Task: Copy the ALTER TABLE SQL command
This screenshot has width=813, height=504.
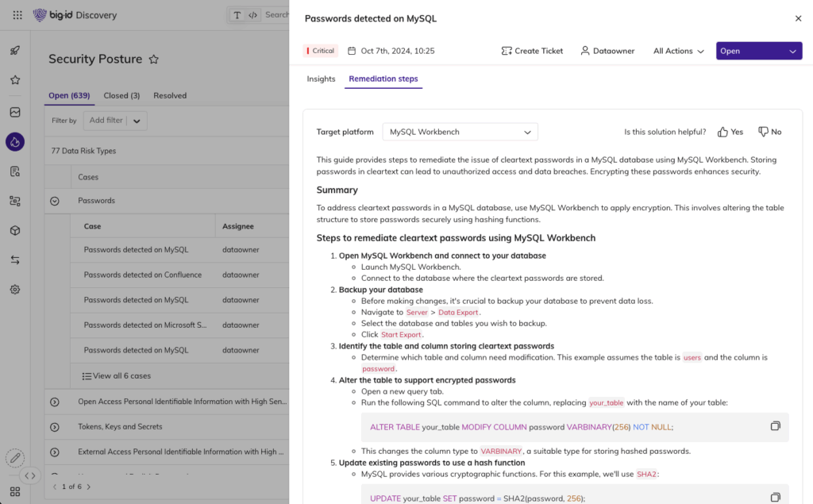Action: tap(775, 426)
